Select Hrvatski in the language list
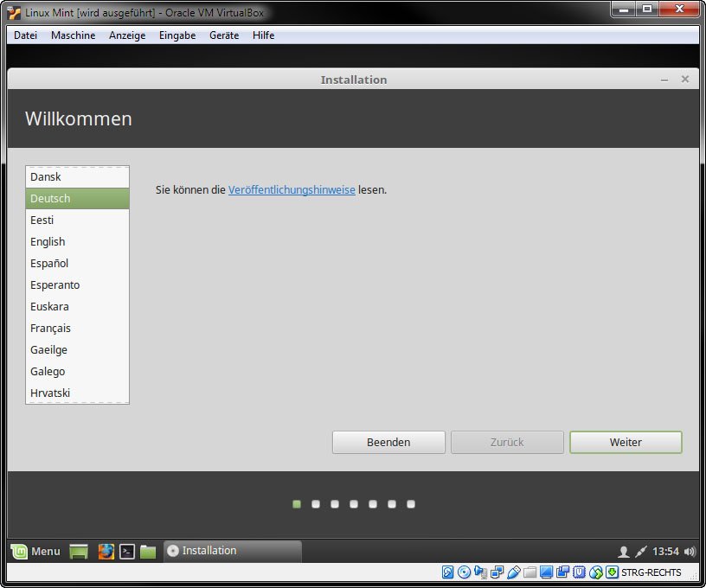Screen dimensions: 706x588 point(78,393)
